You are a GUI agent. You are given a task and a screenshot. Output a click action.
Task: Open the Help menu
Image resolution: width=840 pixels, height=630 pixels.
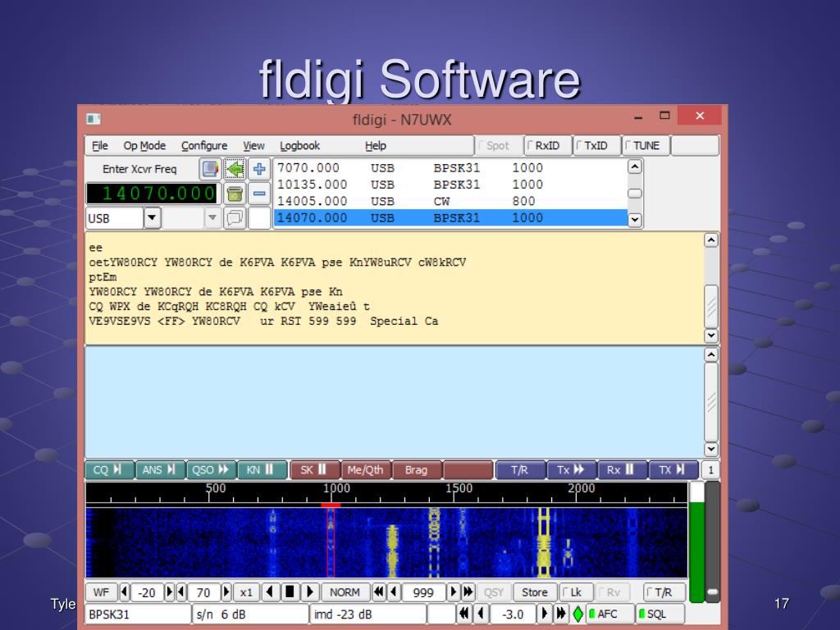click(375, 146)
